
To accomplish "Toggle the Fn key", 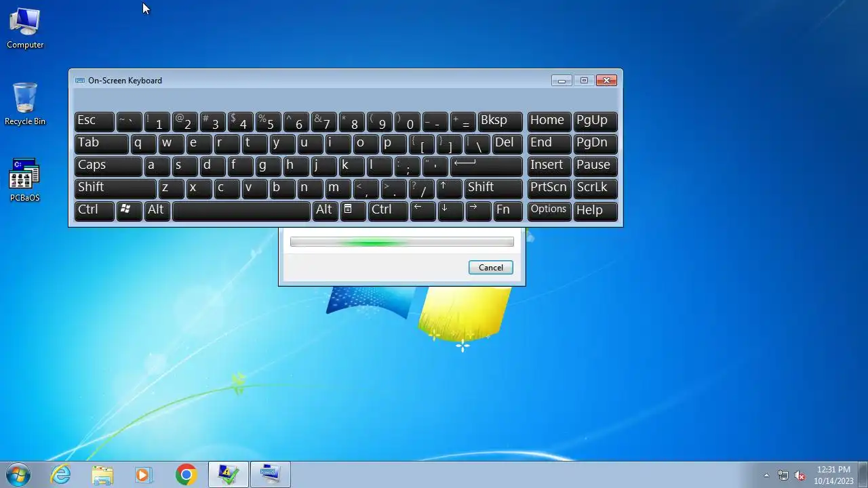I will [507, 210].
